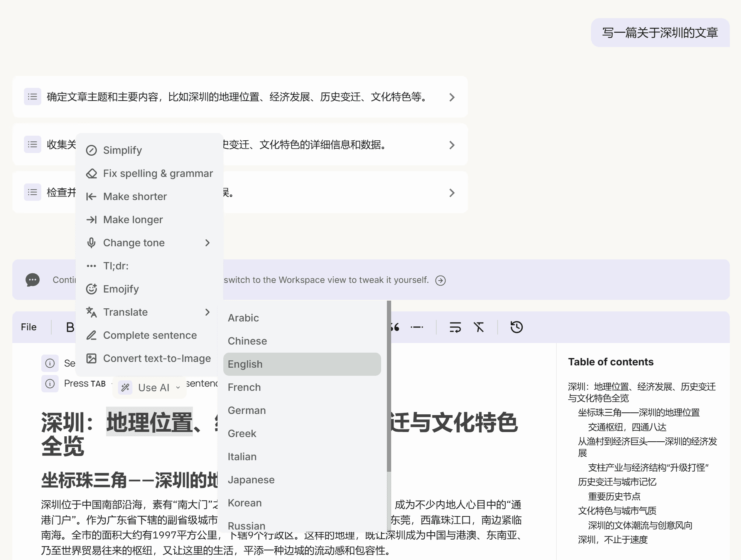Image resolution: width=741 pixels, height=560 pixels.
Task: Jump to 历史变迁与城市记忆 in table of contents
Action: (x=617, y=482)
